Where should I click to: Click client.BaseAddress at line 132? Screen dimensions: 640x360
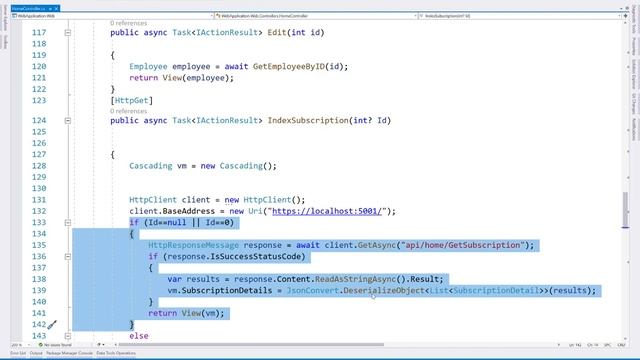(x=172, y=211)
